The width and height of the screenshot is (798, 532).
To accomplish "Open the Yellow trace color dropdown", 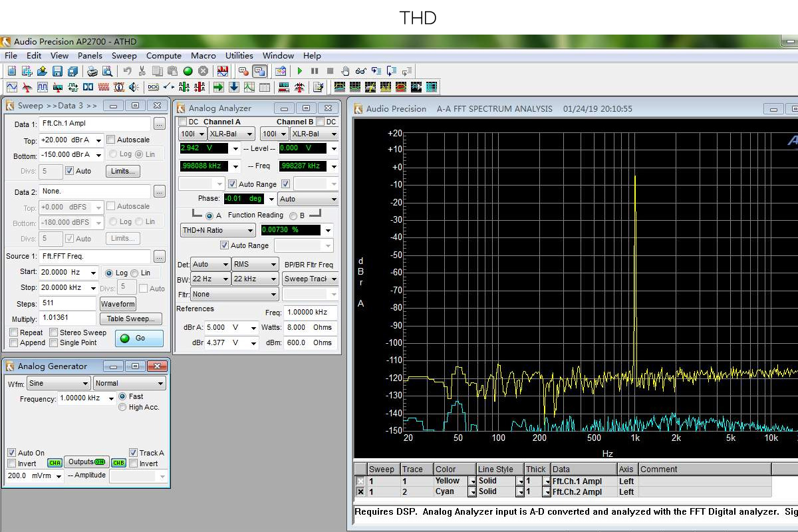I will (472, 481).
